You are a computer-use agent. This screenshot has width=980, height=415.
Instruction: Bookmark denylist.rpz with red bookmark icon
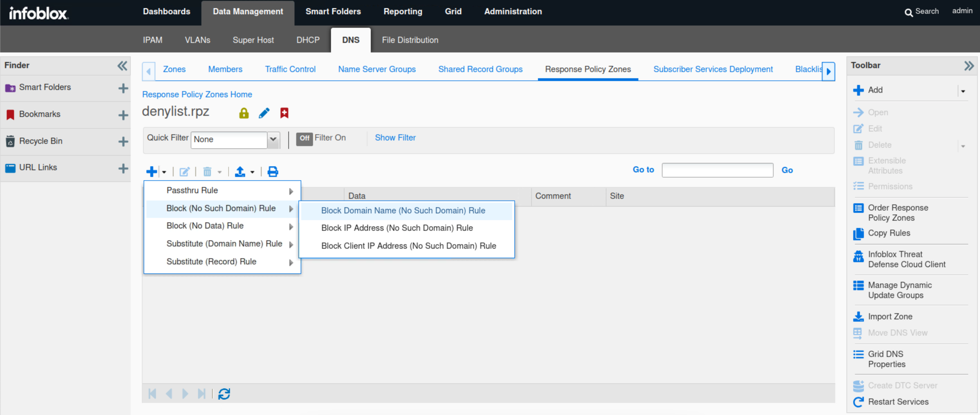[284, 113]
